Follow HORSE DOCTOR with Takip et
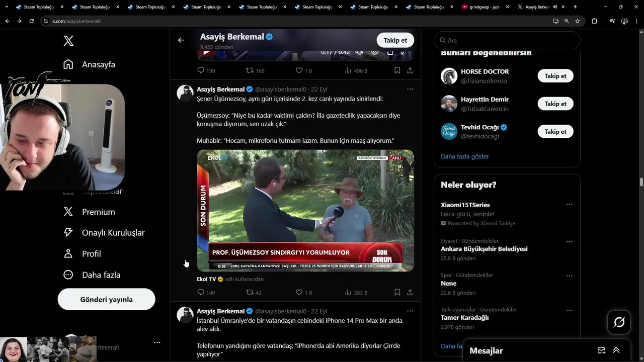This screenshot has width=644, height=362. point(555,76)
